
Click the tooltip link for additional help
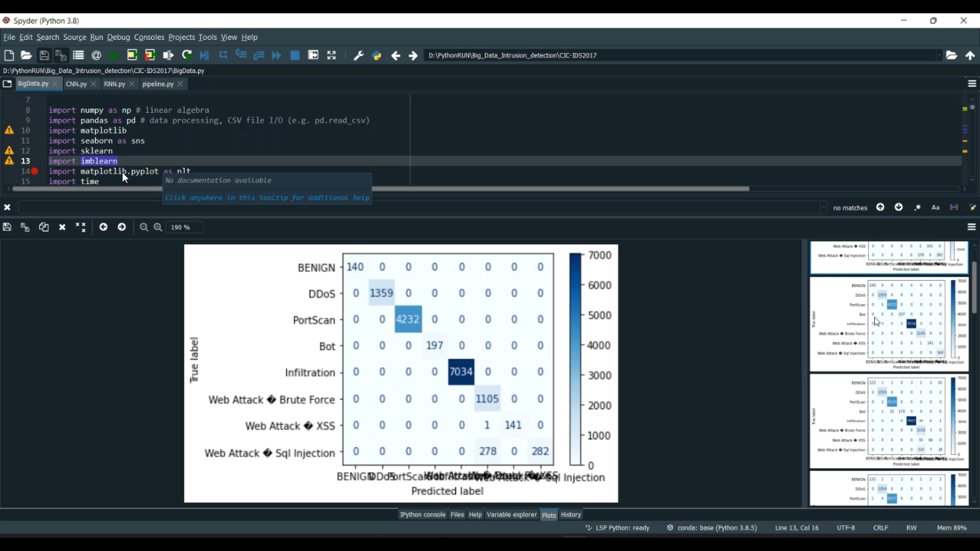tap(267, 197)
